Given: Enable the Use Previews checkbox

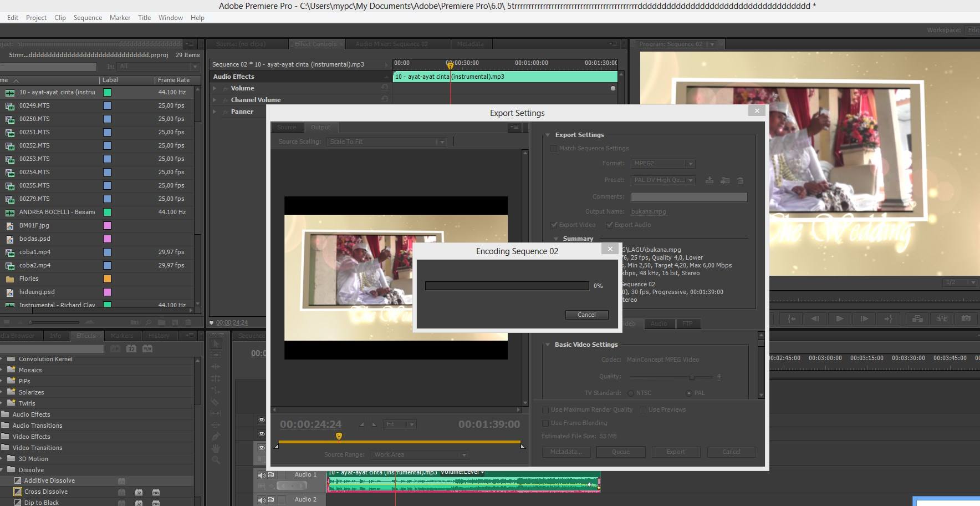Looking at the screenshot, I should pos(643,409).
